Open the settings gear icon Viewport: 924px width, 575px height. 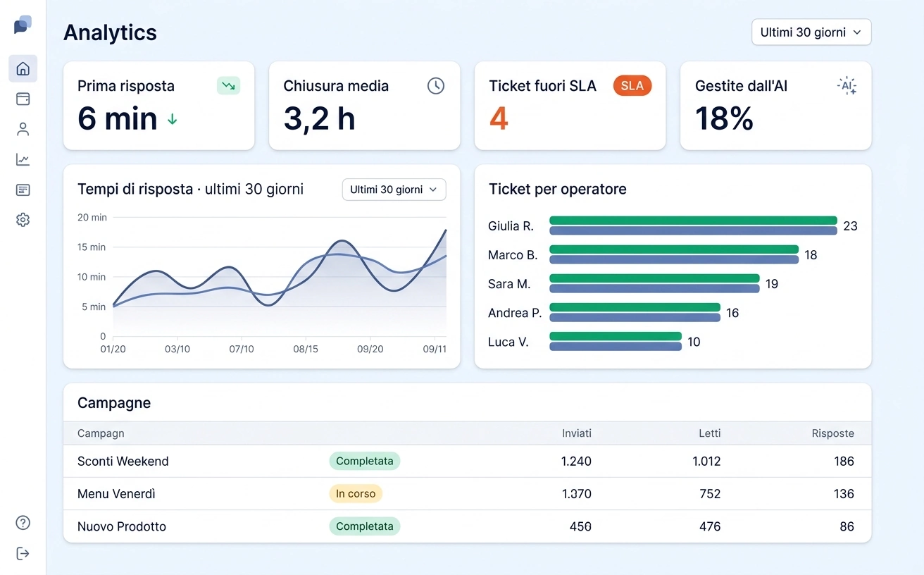click(x=23, y=220)
